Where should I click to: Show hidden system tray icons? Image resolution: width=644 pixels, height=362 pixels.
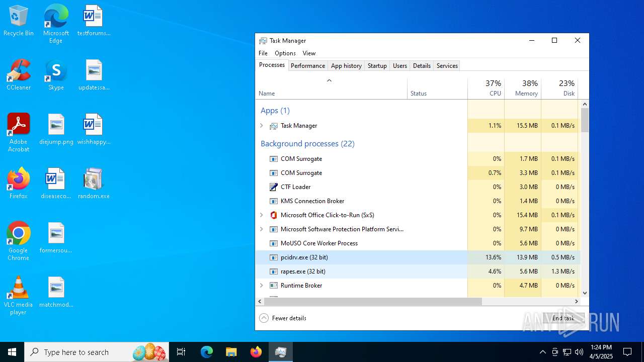tap(542, 352)
